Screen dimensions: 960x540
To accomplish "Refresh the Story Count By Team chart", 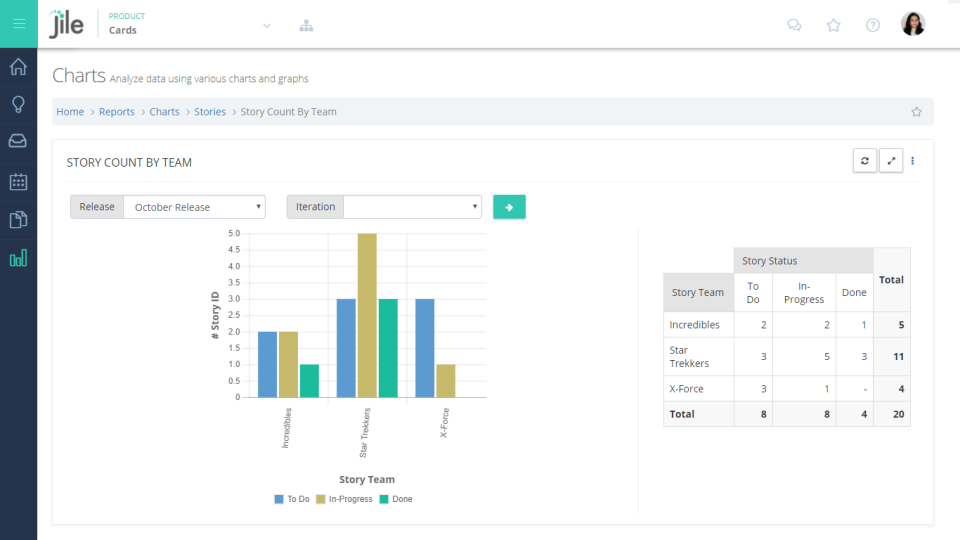I will [864, 160].
